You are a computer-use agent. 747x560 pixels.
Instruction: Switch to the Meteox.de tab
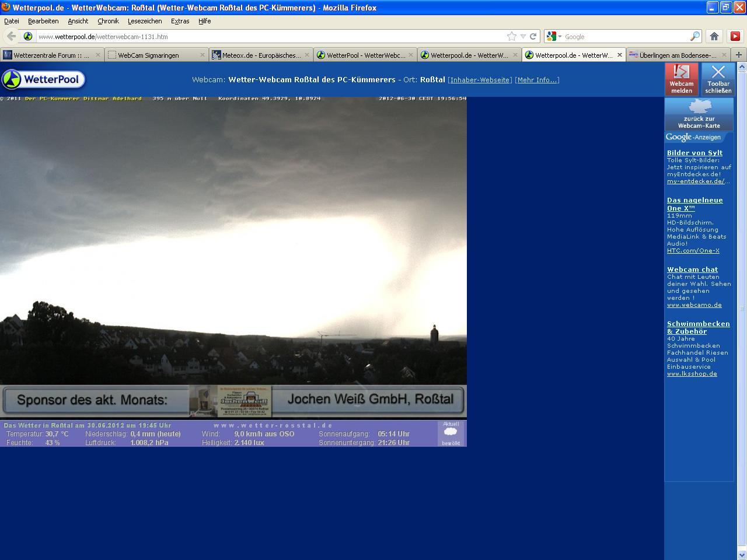261,55
